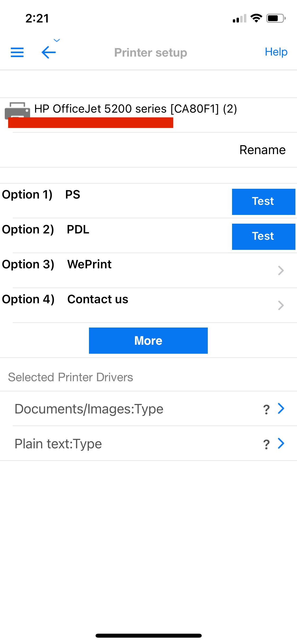Image resolution: width=297 pixels, height=644 pixels.
Task: Tap Rename to change the printer name
Action: point(262,150)
